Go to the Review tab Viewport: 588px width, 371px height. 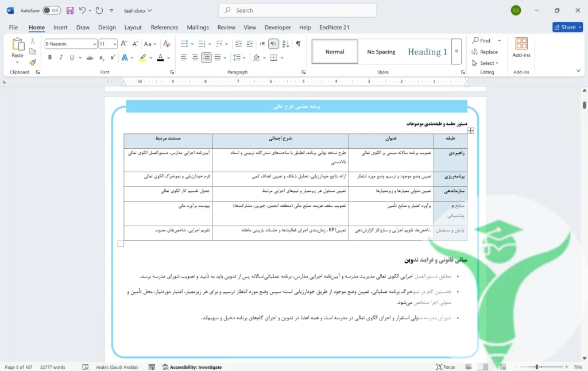pos(226,28)
